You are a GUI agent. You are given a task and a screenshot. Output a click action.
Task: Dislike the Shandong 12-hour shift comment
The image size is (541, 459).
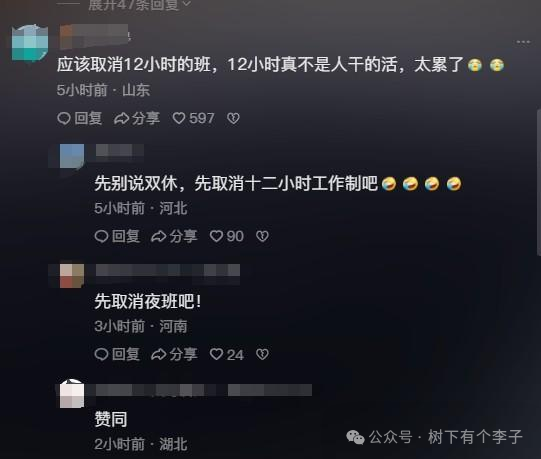pos(233,118)
